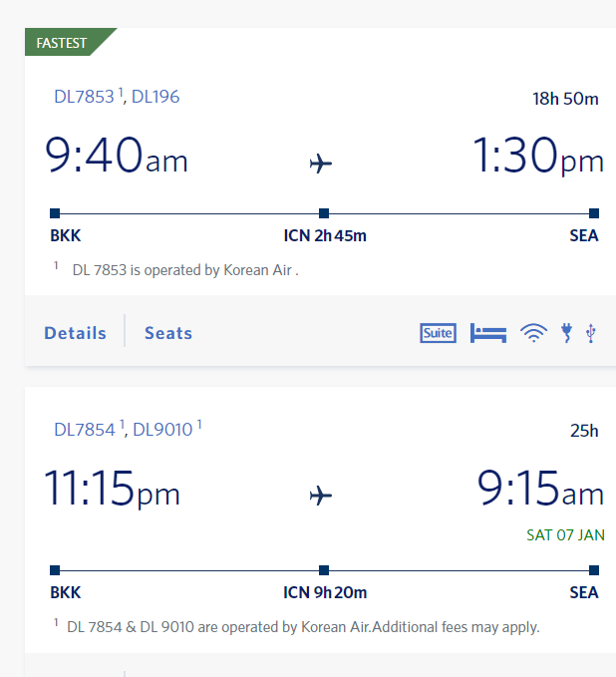Click airplane icon on the 11:15pm flight
The height and width of the screenshot is (677, 616).
[321, 496]
